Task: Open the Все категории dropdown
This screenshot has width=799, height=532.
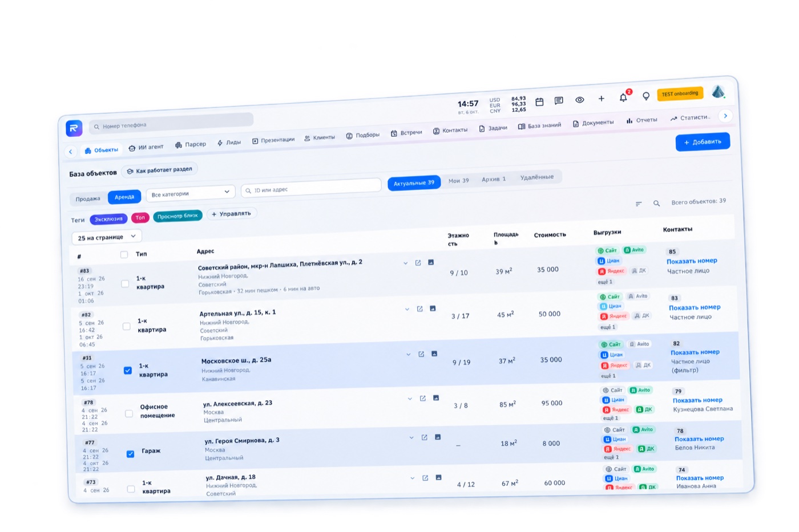Action: coord(191,194)
